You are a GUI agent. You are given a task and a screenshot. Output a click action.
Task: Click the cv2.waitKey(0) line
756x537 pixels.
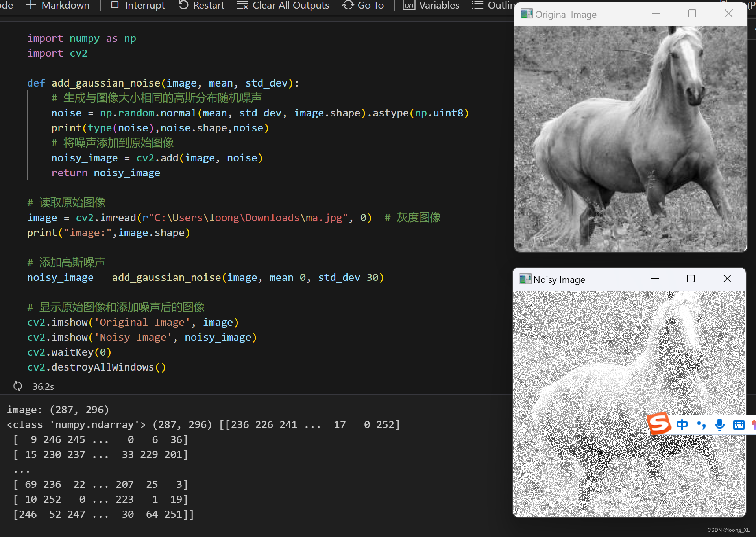pos(69,352)
